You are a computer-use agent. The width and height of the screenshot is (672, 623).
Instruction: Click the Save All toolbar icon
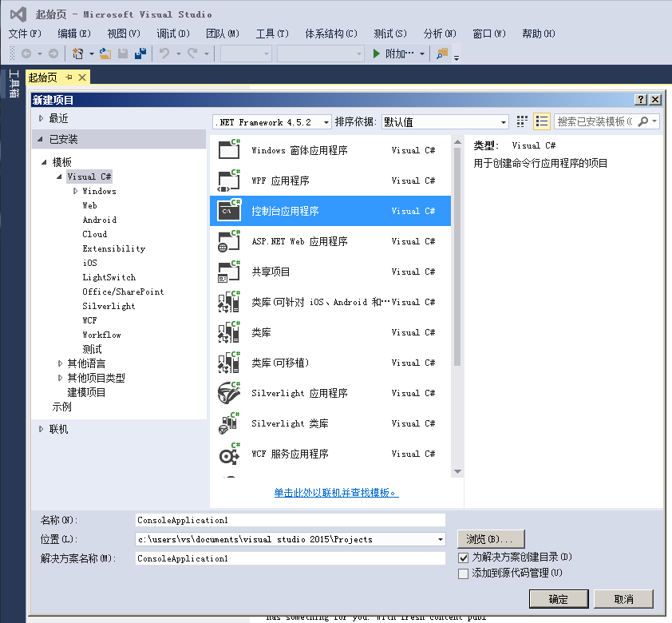point(140,54)
